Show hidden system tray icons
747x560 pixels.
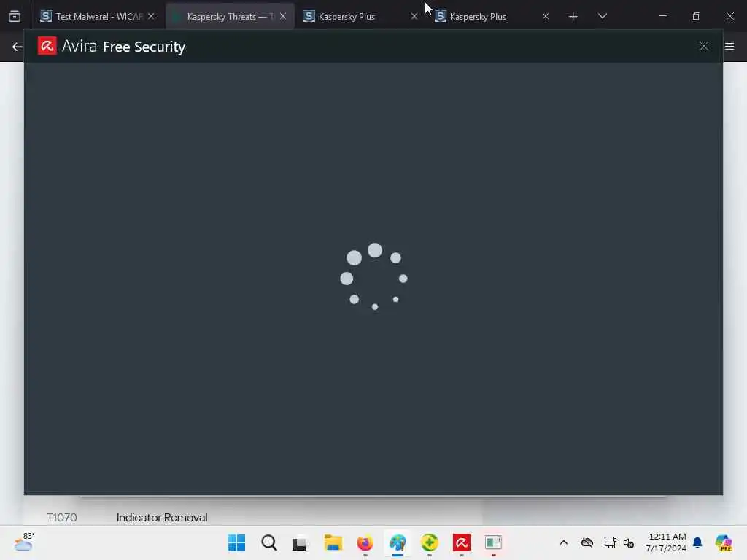[564, 542]
